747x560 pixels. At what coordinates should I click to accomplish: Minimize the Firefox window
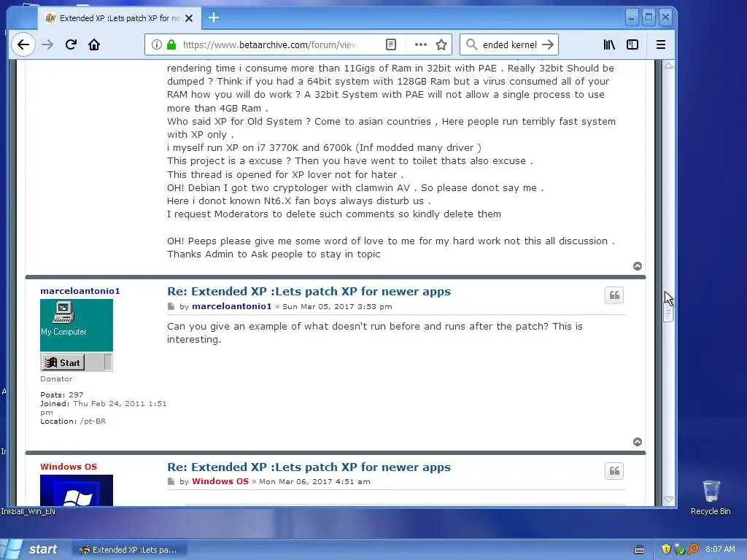tap(632, 17)
